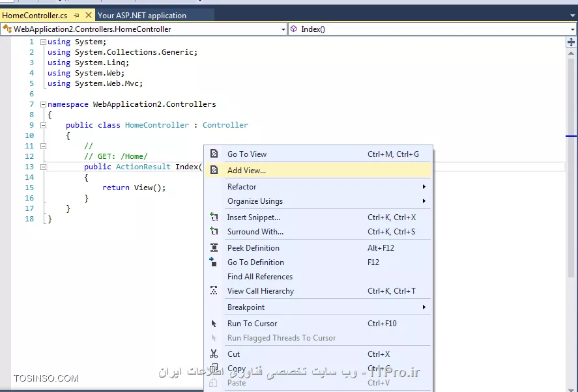Select Peek Definition entry
The width and height of the screenshot is (578, 392).
318,247
